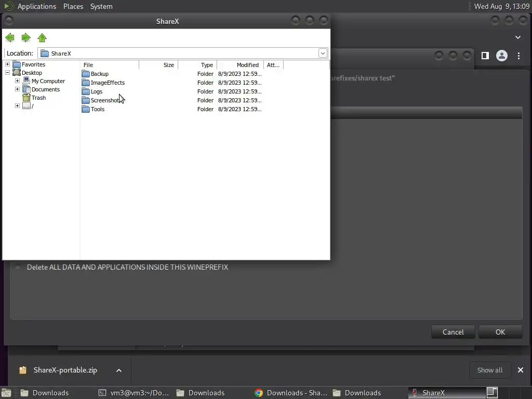Sort by the Size column header
This screenshot has height=399, width=532.
pyautogui.click(x=158, y=65)
